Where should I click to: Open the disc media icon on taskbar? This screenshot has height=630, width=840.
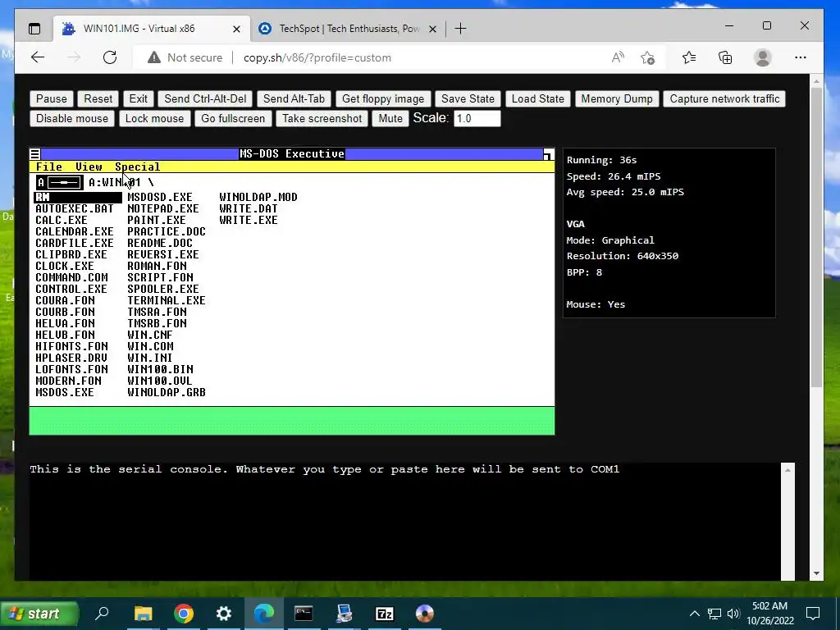(424, 614)
